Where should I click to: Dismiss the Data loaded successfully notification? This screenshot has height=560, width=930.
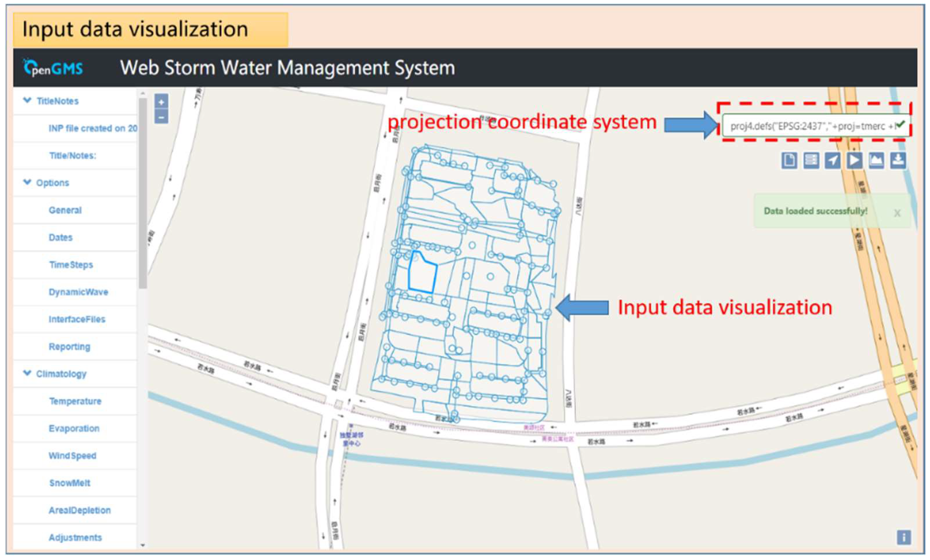point(897,214)
